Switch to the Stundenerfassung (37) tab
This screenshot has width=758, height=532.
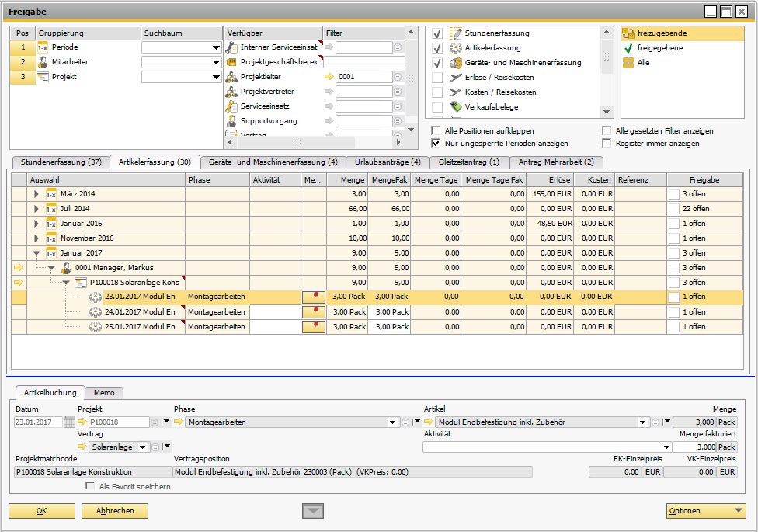61,162
